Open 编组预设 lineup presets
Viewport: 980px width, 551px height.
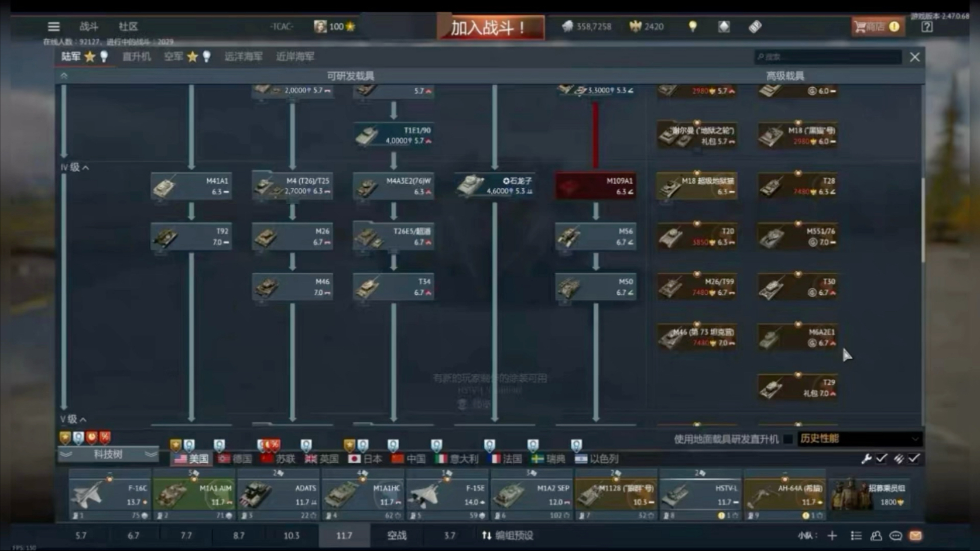click(508, 535)
